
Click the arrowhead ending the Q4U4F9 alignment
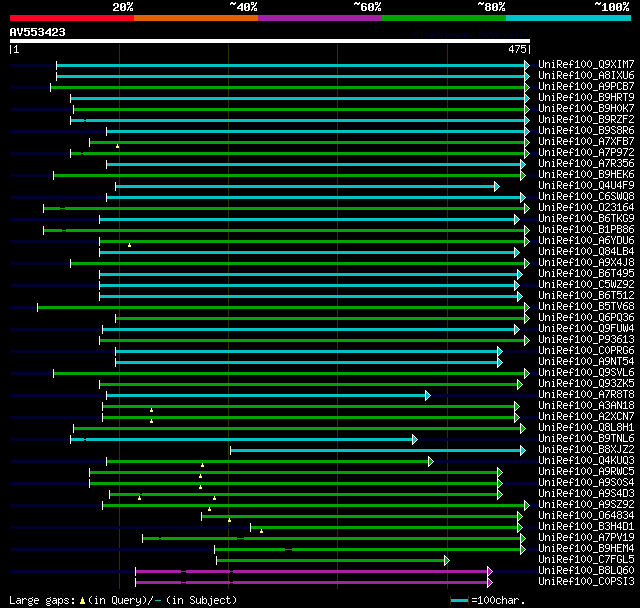coord(496,186)
